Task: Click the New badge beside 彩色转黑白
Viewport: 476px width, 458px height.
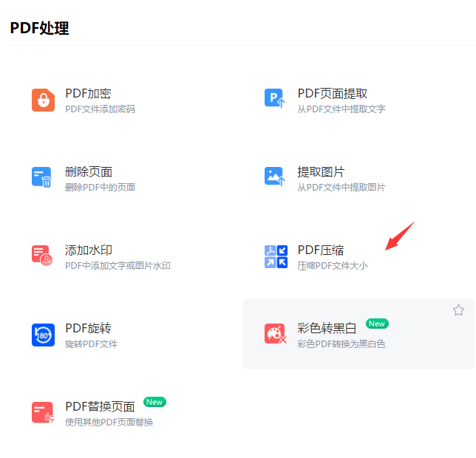Action: pos(377,324)
